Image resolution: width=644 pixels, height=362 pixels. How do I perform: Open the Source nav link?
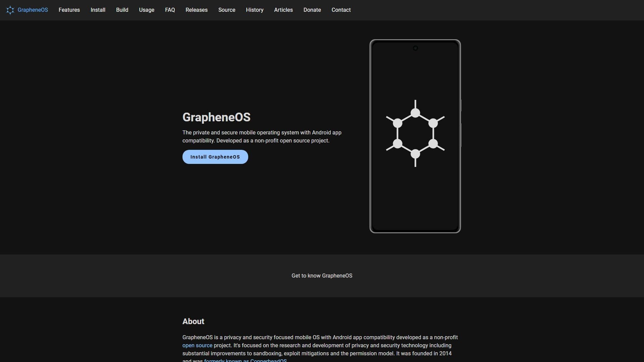click(x=227, y=10)
